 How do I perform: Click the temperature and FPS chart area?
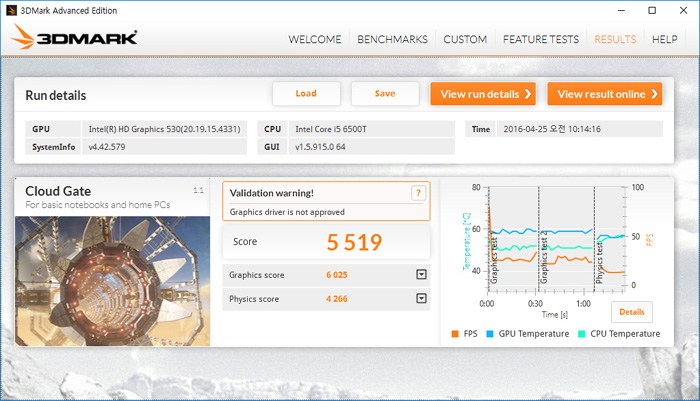pos(556,239)
